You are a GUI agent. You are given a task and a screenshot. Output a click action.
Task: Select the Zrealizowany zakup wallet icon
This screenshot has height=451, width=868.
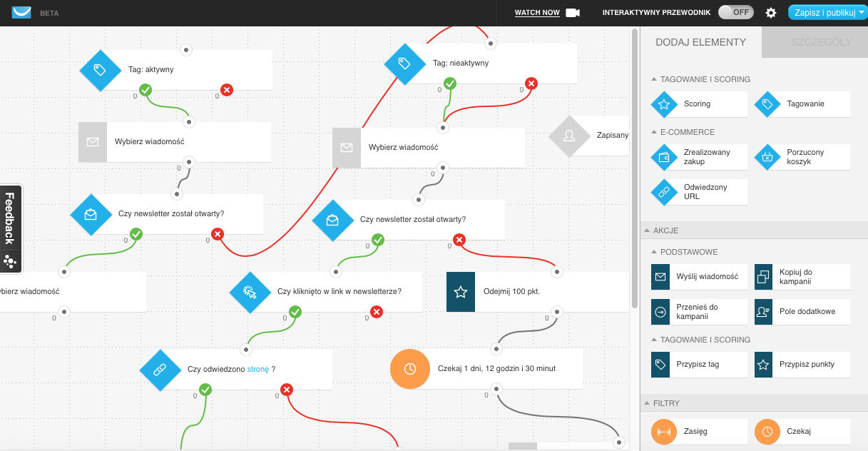click(665, 157)
